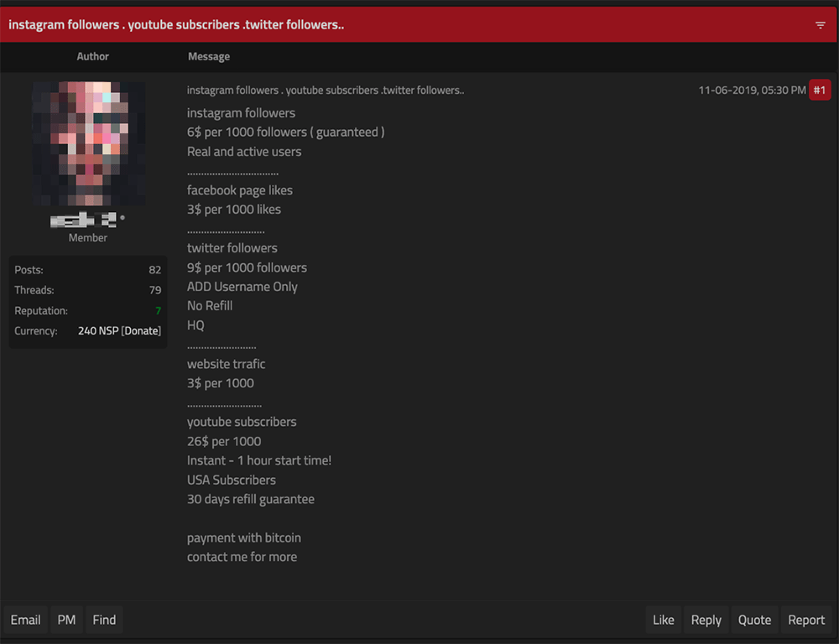The image size is (839, 644).
Task: Click the author's username under the avatar
Action: tap(84, 221)
